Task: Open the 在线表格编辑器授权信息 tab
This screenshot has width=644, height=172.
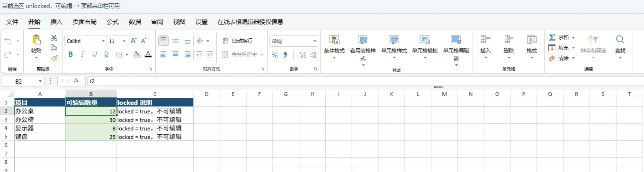Action: click(250, 22)
